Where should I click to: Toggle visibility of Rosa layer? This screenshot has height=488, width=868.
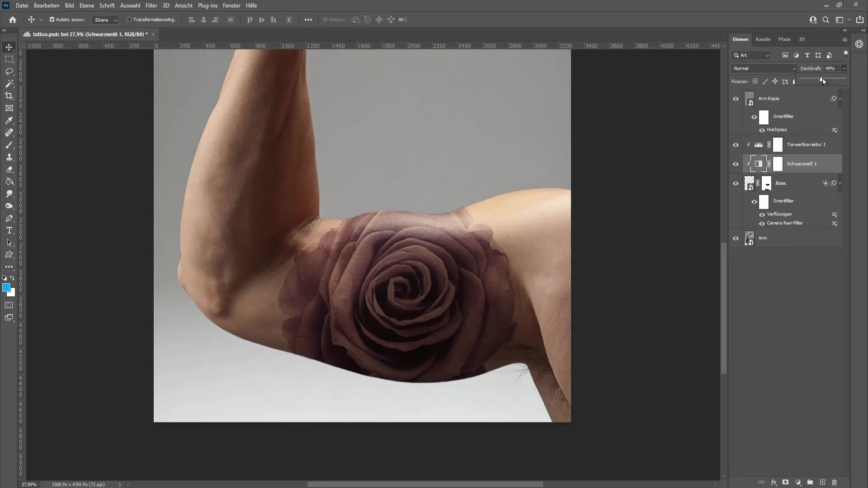tap(736, 183)
